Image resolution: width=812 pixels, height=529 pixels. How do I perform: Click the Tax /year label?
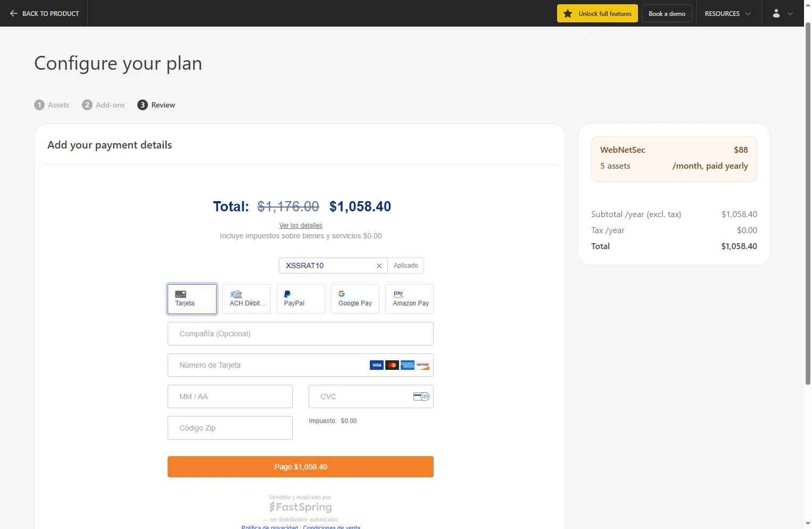tap(608, 230)
